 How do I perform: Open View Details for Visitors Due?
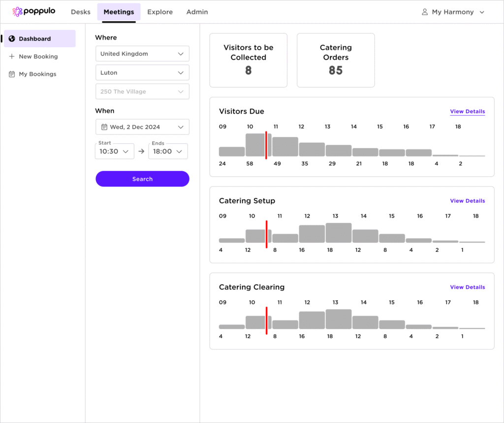[x=467, y=112]
